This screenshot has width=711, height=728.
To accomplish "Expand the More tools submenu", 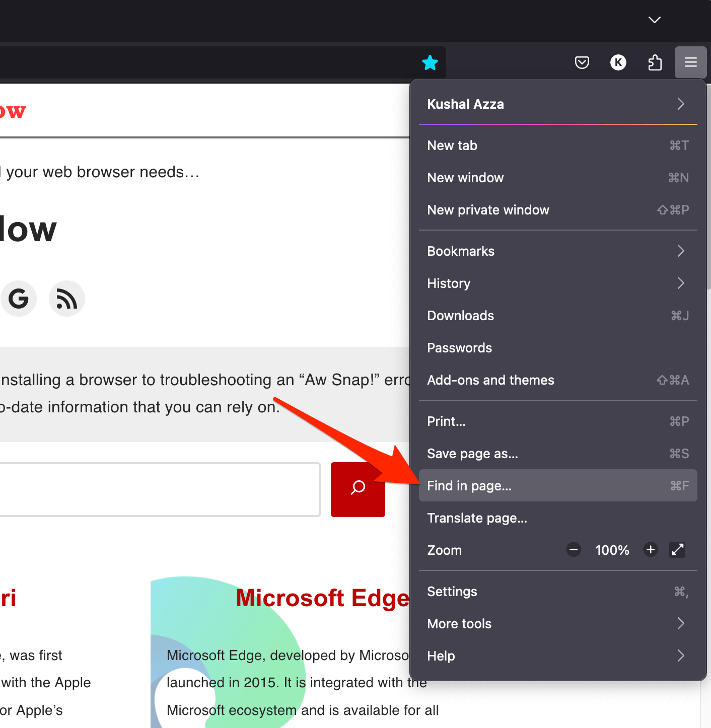I will point(558,624).
